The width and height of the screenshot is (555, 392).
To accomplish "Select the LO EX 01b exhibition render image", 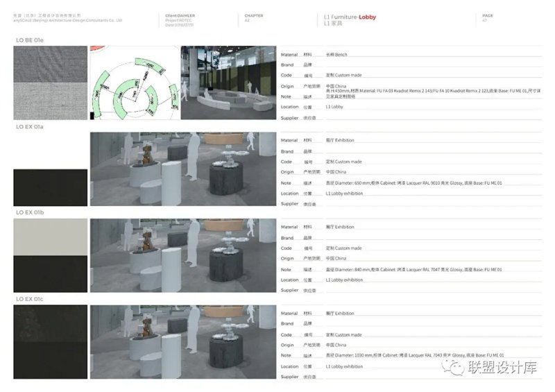I will [183, 255].
